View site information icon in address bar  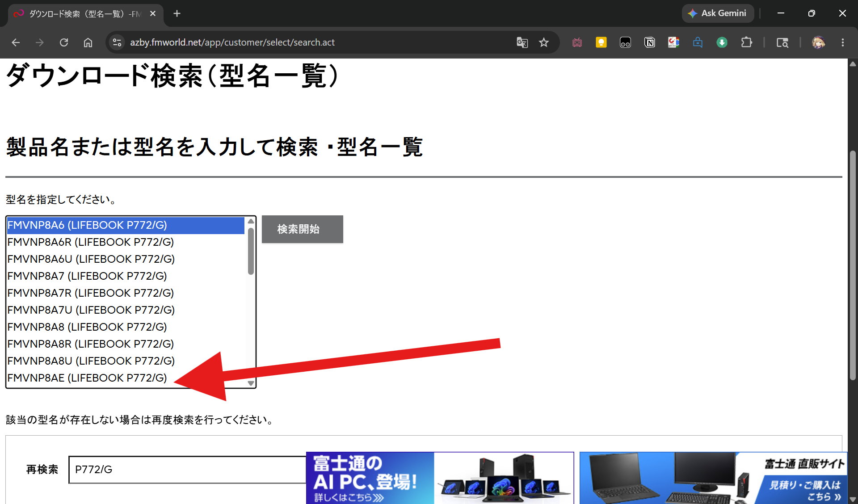[117, 42]
